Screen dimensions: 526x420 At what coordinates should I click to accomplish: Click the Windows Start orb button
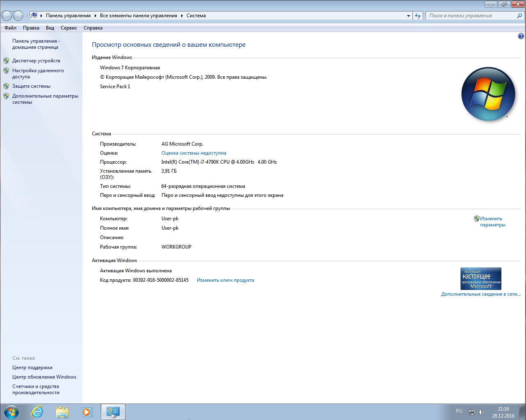click(11, 412)
